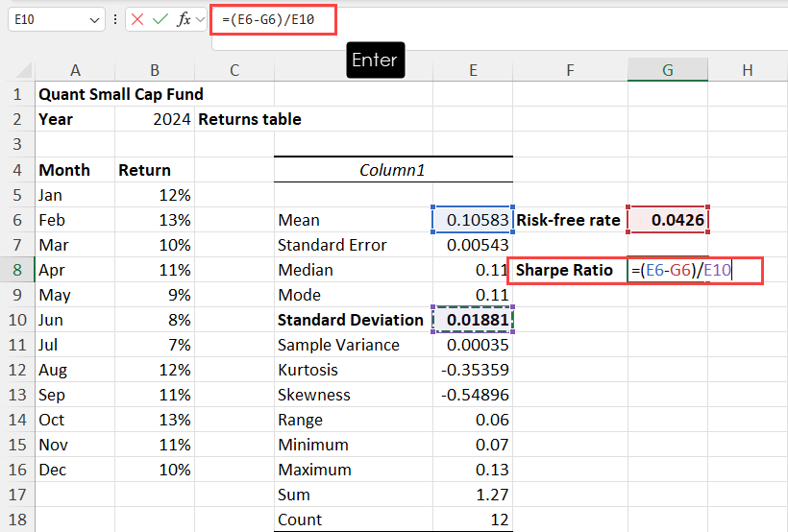Select column F header
Image resolution: width=788 pixels, height=532 pixels.
click(x=570, y=70)
